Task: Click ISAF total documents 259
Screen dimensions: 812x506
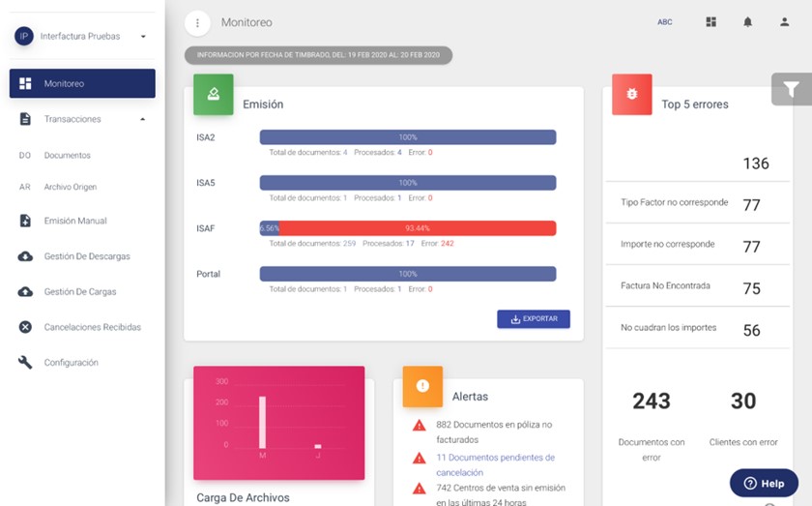Action: [x=349, y=244]
